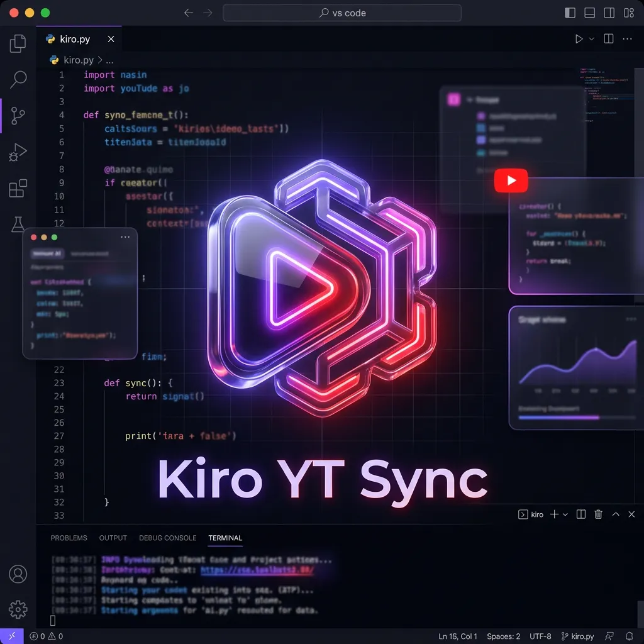644x644 pixels.
Task: Click the 'vs code' command center search box
Action: pos(341,13)
